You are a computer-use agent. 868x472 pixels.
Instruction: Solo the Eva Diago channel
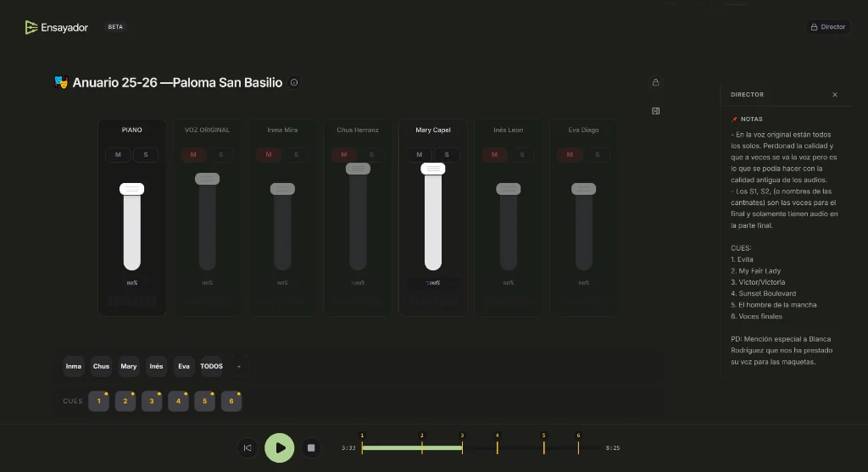click(x=598, y=155)
